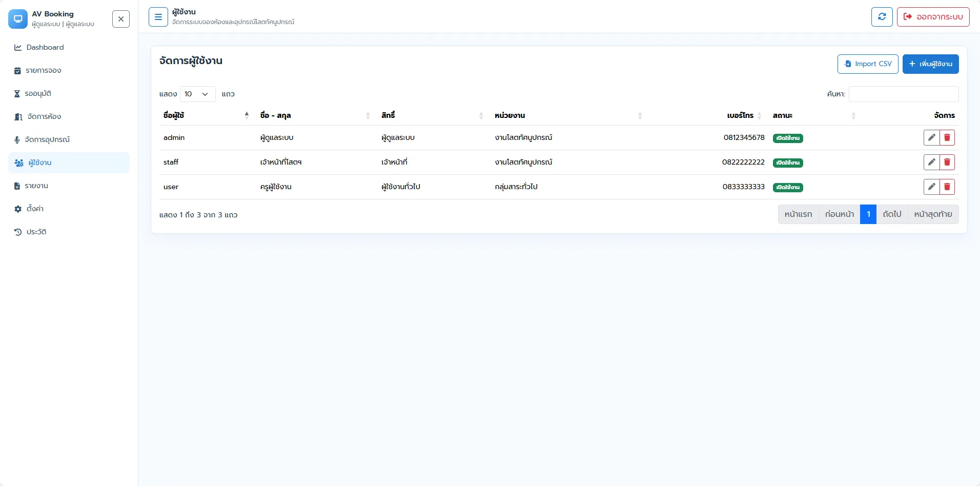Click the department กลุ่มสาระทั่วไป
980x486 pixels.
(516, 187)
